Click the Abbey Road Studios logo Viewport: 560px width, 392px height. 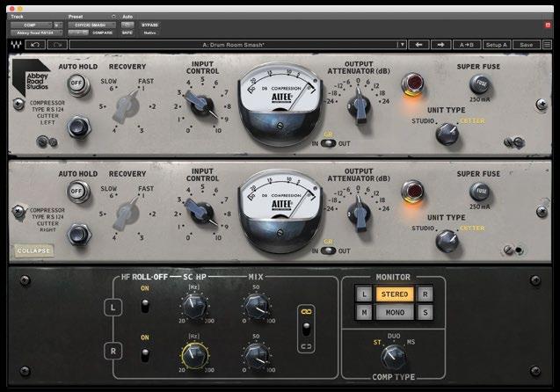[32, 77]
